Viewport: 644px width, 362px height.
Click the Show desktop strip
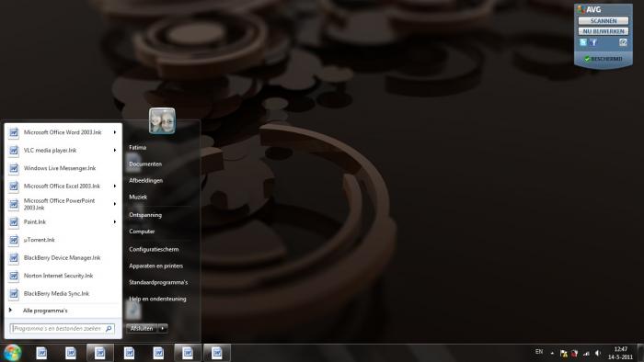coord(640,353)
